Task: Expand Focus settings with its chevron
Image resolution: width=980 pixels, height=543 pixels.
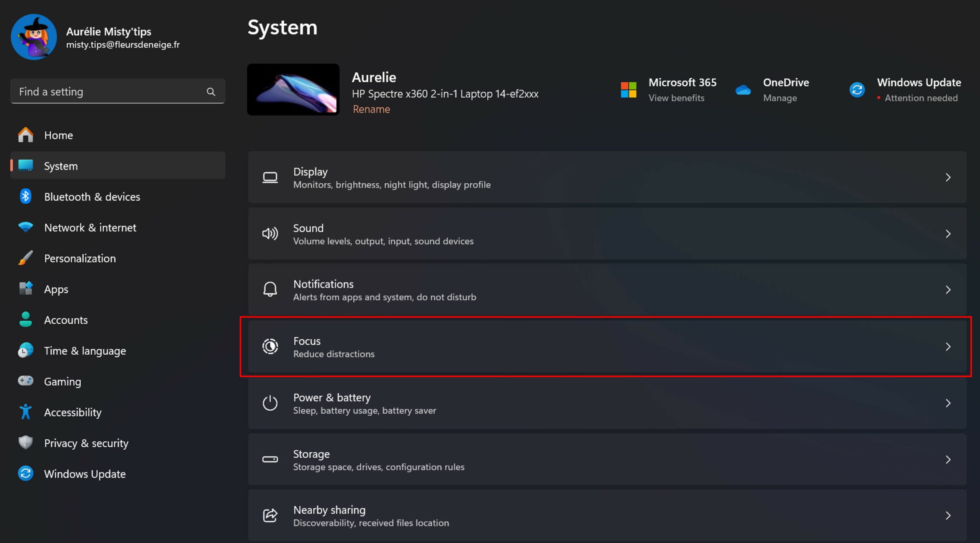Action: [948, 347]
